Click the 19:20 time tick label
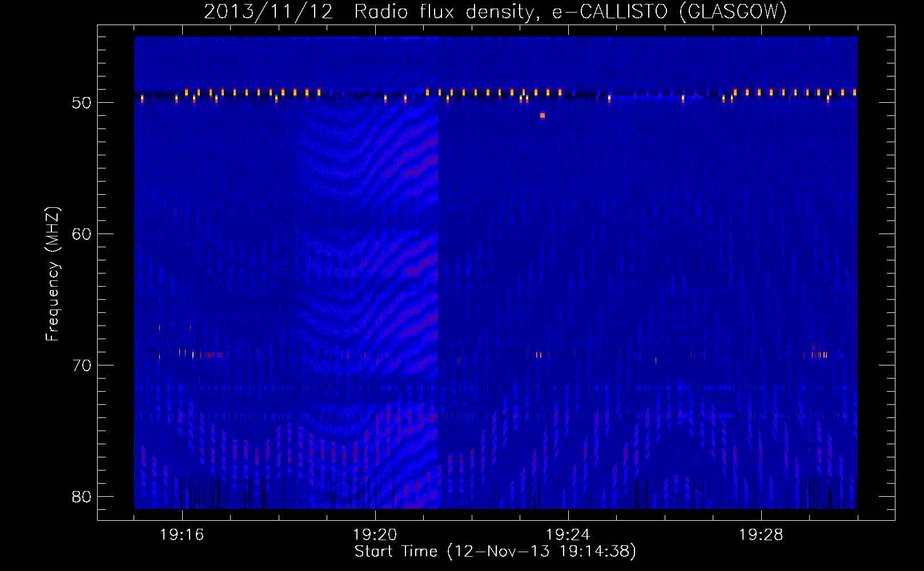The image size is (924, 571). point(375,535)
